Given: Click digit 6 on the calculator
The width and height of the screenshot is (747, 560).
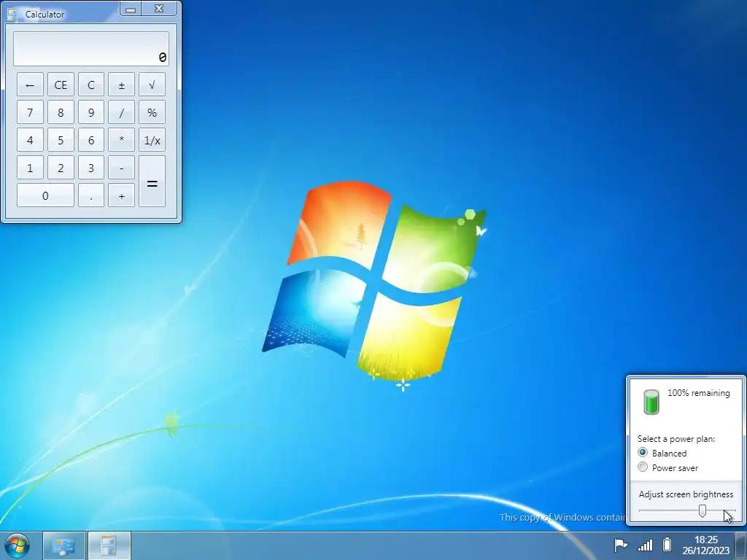Looking at the screenshot, I should click(91, 140).
